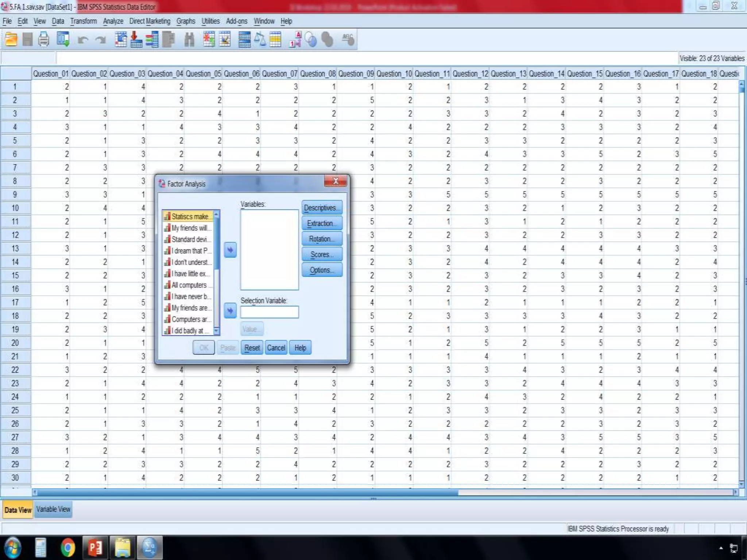Click the Split File toolbar icon
The width and height of the screenshot is (747, 560).
coord(244,39)
